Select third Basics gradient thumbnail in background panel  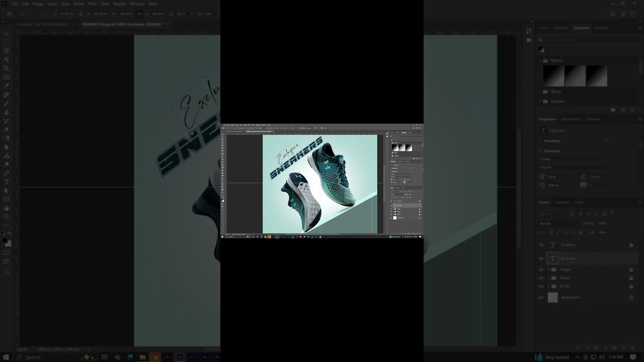[x=597, y=76]
